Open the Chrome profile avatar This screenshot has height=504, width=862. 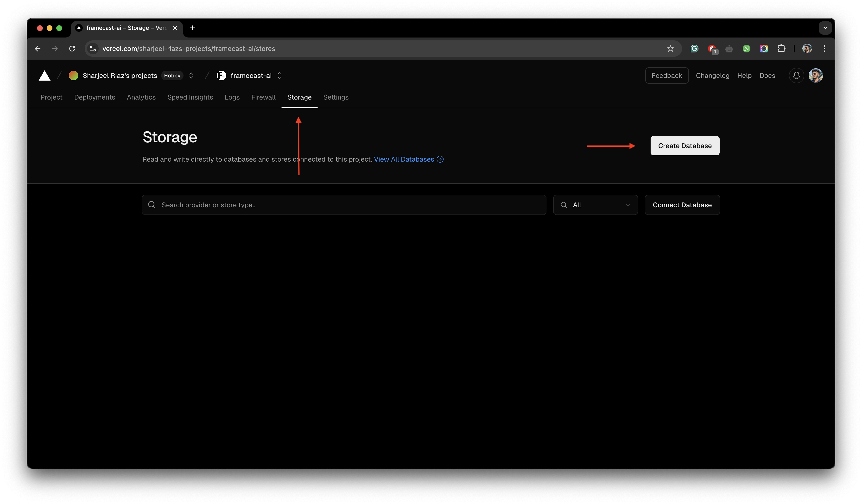coord(807,49)
